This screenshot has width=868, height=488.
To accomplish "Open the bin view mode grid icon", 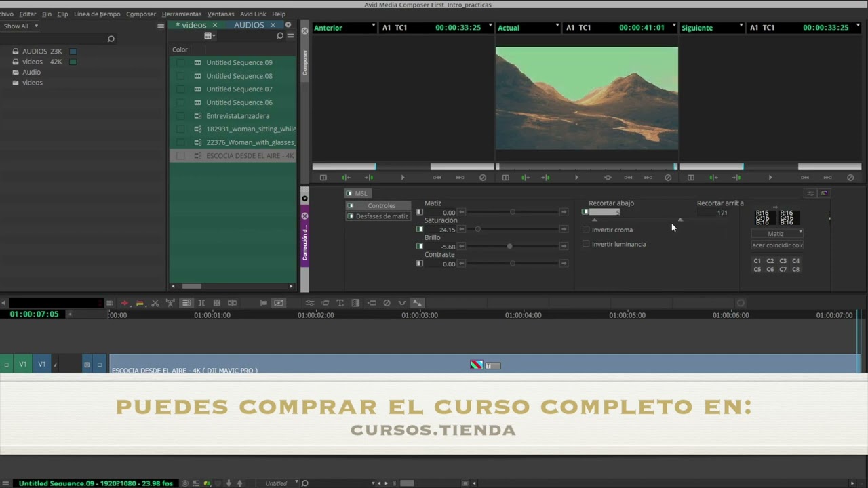I will click(210, 36).
